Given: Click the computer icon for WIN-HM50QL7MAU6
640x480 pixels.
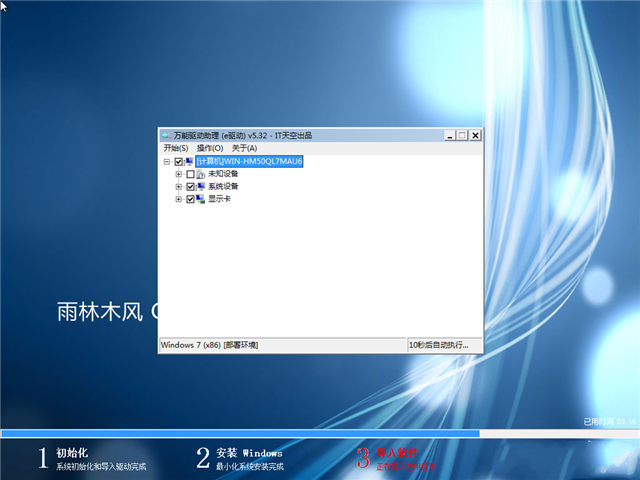Looking at the screenshot, I should [x=190, y=161].
